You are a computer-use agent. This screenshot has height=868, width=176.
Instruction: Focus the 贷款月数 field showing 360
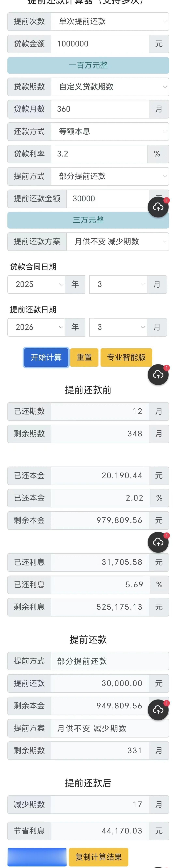(99, 109)
